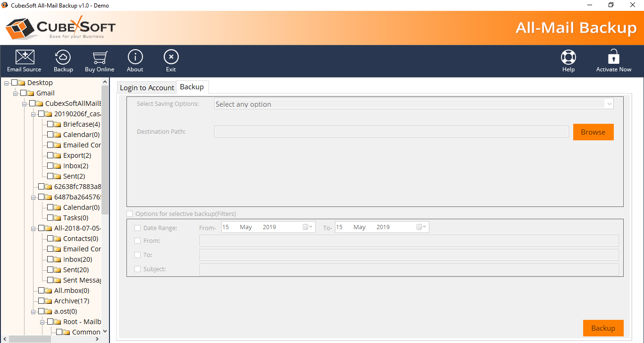Click the tree scroll down arrow
Image resolution: width=644 pixels, height=343 pixels.
coord(105,332)
